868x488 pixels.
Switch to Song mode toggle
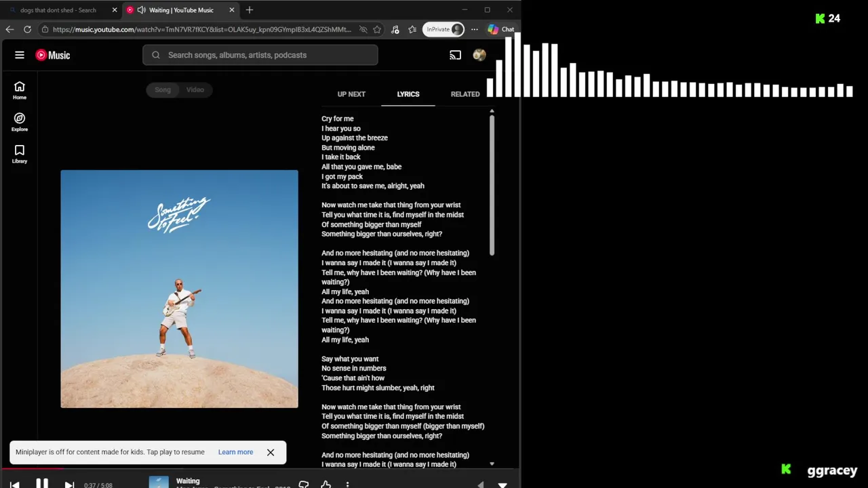coord(163,89)
